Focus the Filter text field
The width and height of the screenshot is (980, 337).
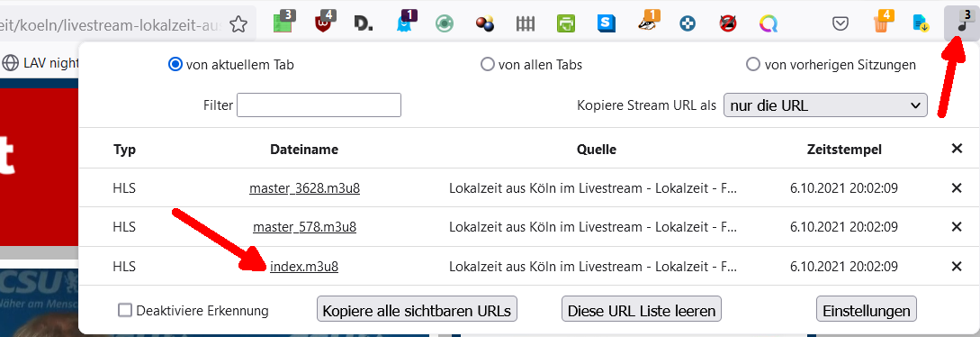tap(319, 105)
